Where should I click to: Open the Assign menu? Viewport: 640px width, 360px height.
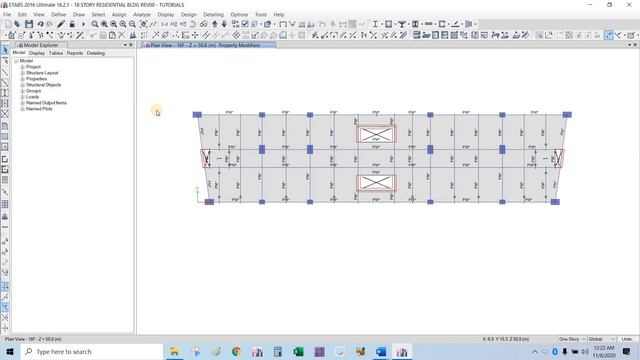click(x=119, y=14)
